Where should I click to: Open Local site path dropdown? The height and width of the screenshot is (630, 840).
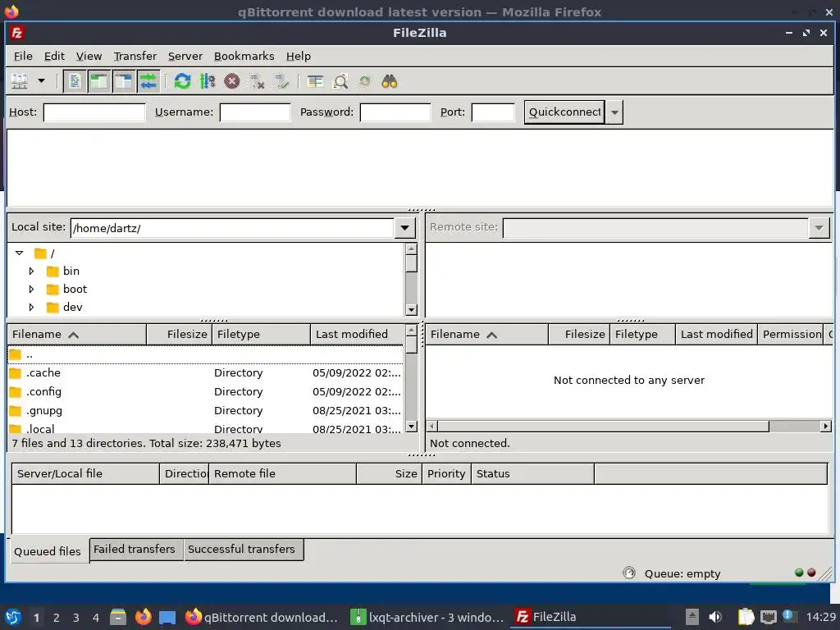click(405, 228)
